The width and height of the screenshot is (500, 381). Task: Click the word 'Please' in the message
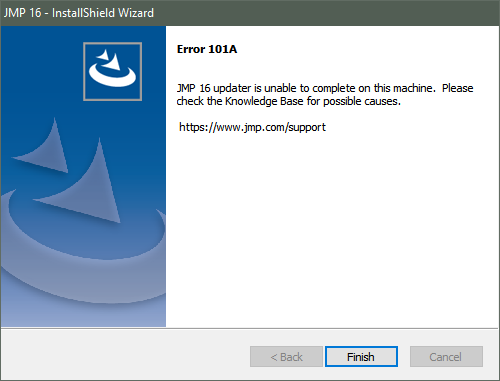click(x=458, y=88)
